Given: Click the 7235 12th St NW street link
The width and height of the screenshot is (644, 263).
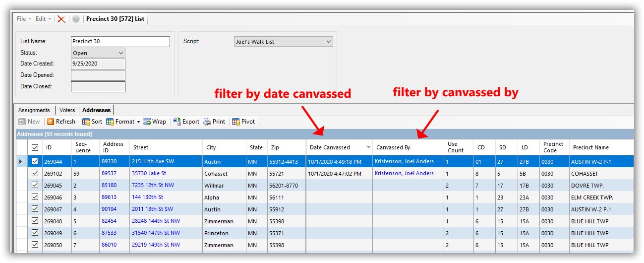Looking at the screenshot, I should [x=152, y=186].
